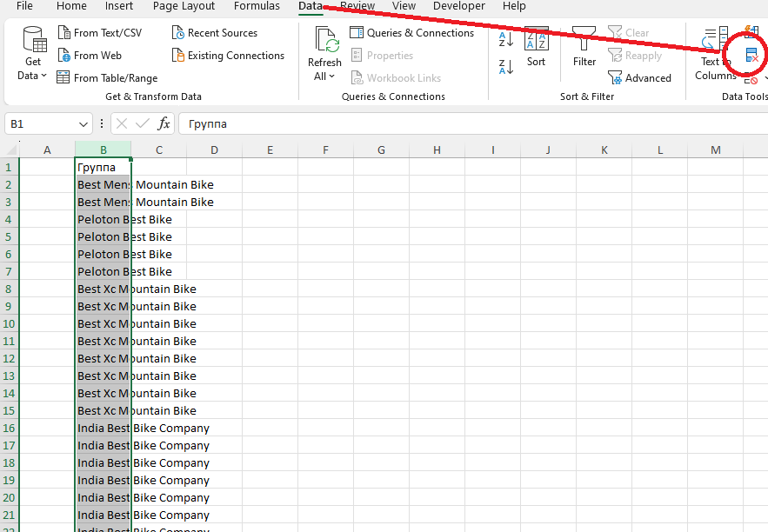The height and width of the screenshot is (532, 768).
Task: Open Recent Sources
Action: tap(215, 33)
